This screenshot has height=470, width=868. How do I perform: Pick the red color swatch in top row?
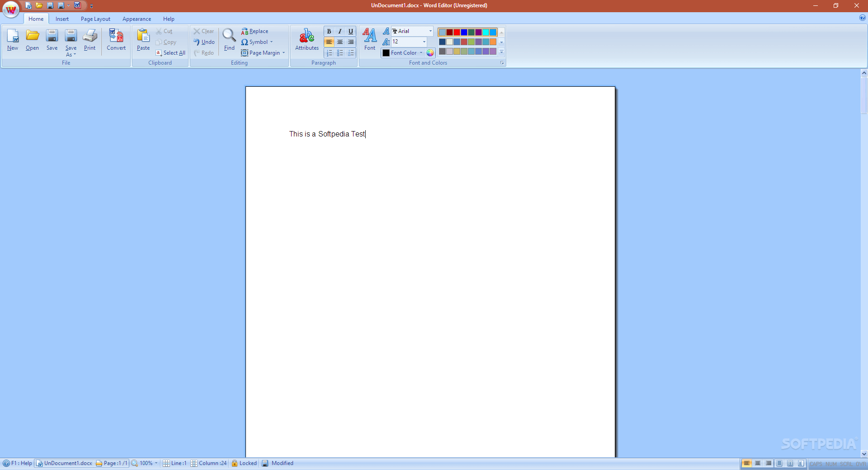click(457, 32)
